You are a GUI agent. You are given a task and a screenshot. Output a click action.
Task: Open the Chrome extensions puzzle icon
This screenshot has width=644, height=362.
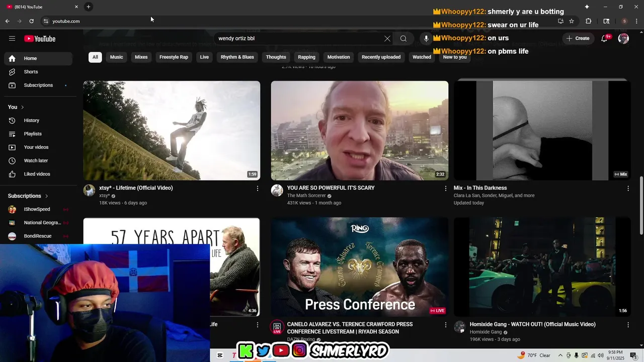[x=589, y=21]
